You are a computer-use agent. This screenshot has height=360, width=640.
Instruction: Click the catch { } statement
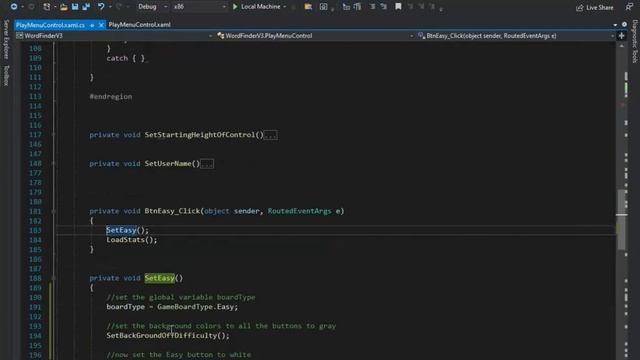[x=126, y=58]
